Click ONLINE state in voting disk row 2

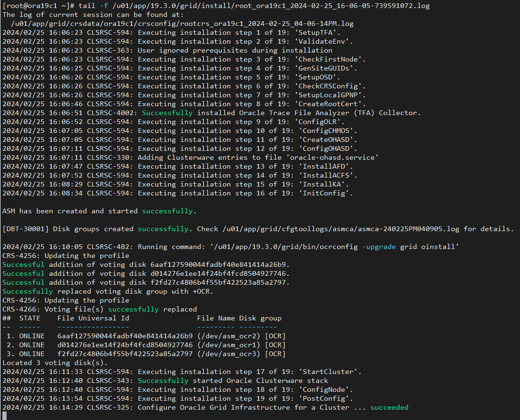point(32,345)
